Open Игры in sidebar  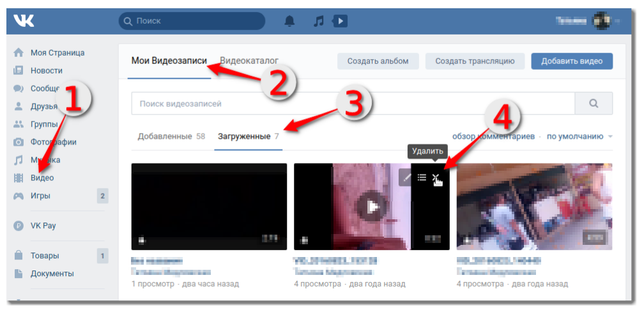pos(41,196)
